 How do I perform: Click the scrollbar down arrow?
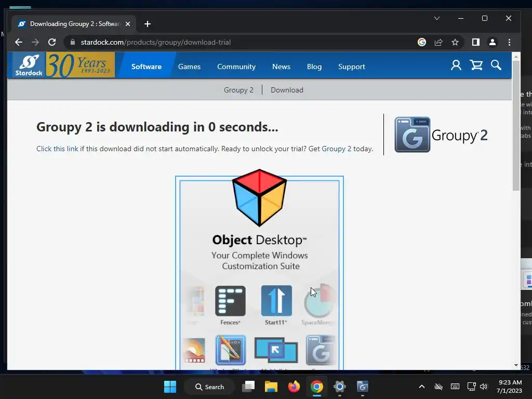pyautogui.click(x=516, y=365)
